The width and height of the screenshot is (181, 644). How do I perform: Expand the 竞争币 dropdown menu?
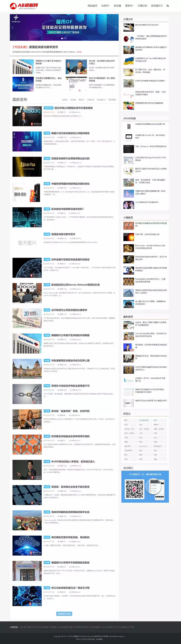[x=129, y=6]
